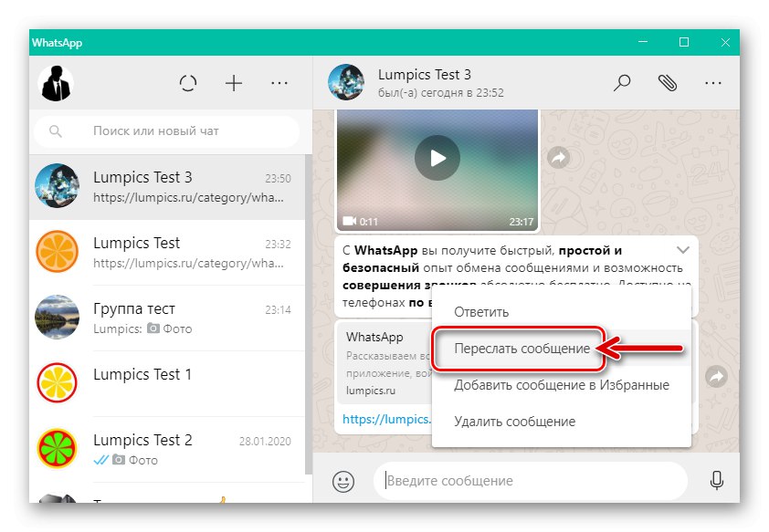
Task: Focus the Поиск или новый чат field
Action: [167, 130]
